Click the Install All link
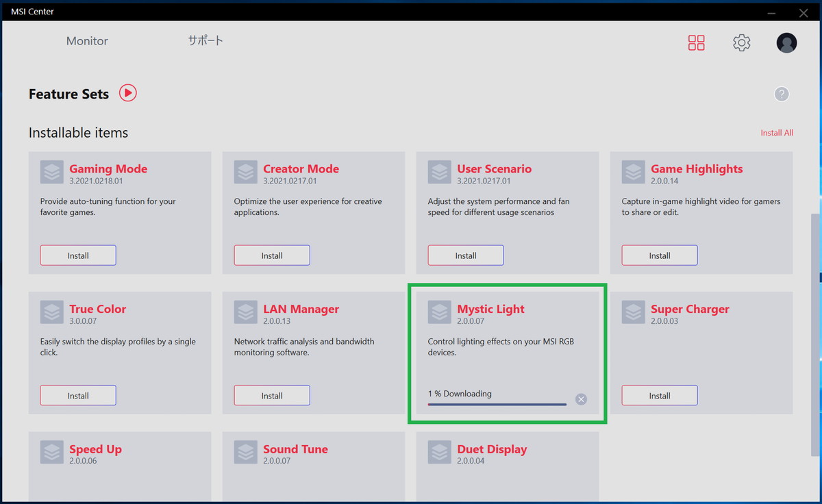 point(777,133)
